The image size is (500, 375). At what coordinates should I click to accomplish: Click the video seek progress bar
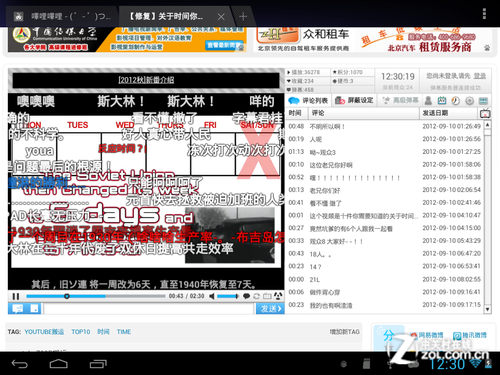pos(96,296)
